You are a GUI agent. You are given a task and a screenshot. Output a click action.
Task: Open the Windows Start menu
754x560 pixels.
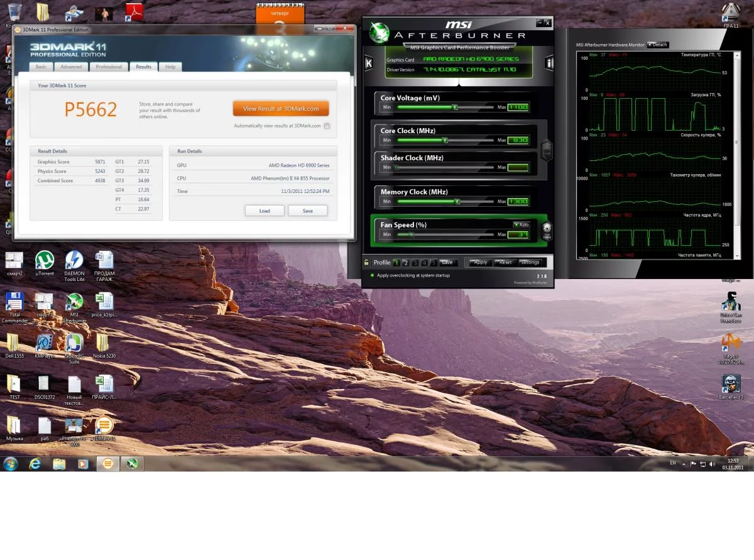pos(11,464)
